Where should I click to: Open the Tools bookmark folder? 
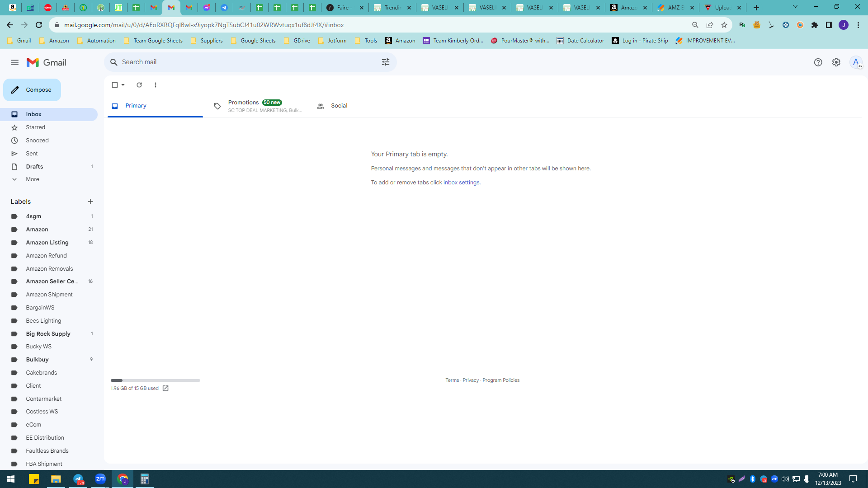366,41
